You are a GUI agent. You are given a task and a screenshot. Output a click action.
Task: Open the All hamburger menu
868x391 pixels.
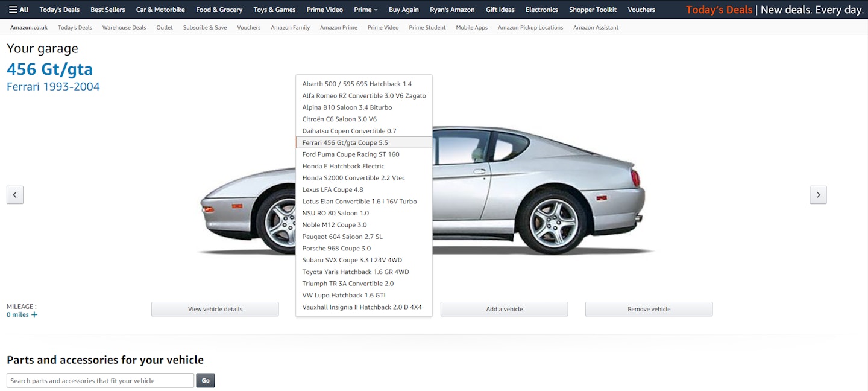click(19, 10)
